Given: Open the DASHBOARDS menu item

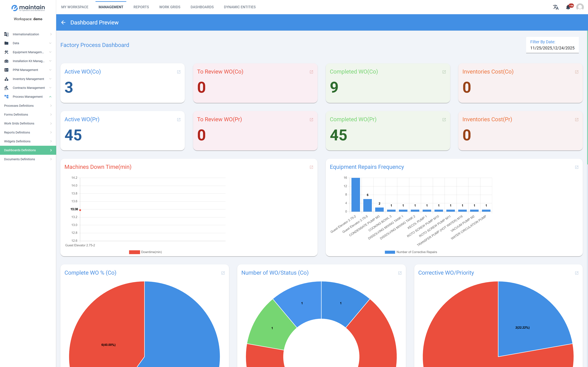Looking at the screenshot, I should tap(202, 7).
